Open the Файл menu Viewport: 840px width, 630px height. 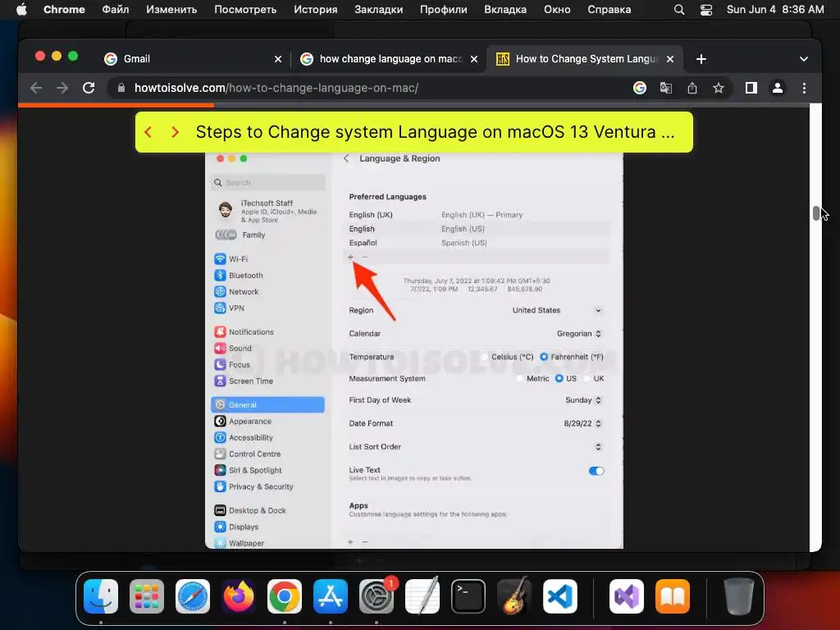(x=115, y=10)
